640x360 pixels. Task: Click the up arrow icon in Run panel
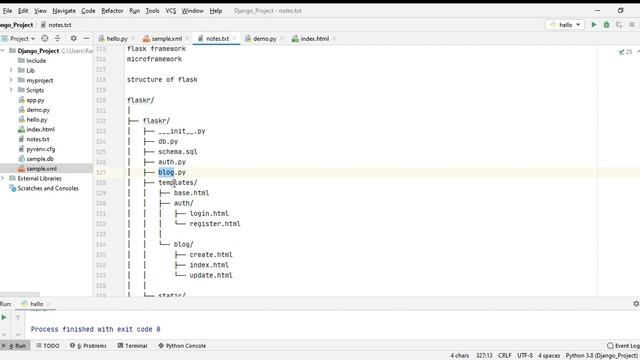(x=18, y=317)
